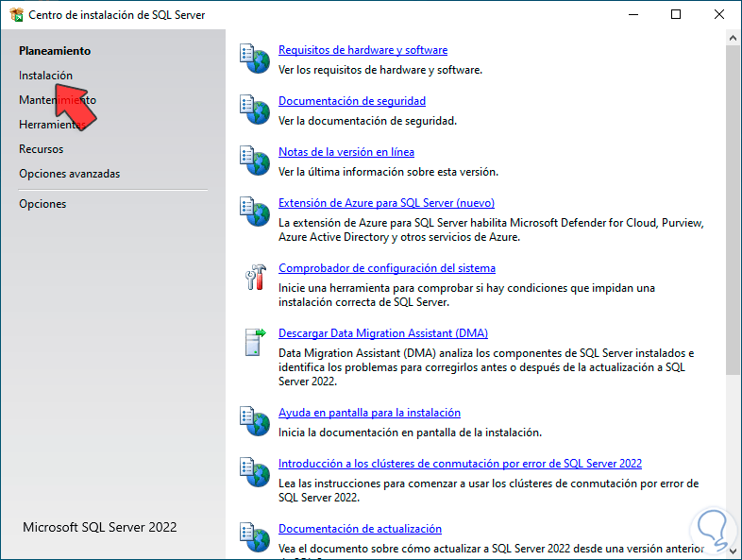
Task: Open Descargar Data Migration Assistant link
Action: (x=383, y=333)
